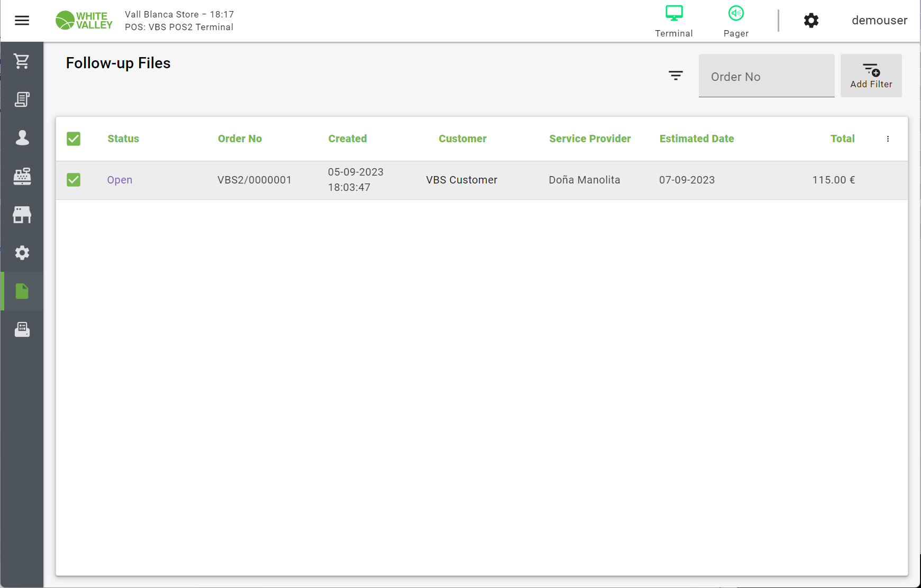Open fiscal printer icon in sidebar
This screenshot has height=588, width=921.
pyautogui.click(x=22, y=329)
